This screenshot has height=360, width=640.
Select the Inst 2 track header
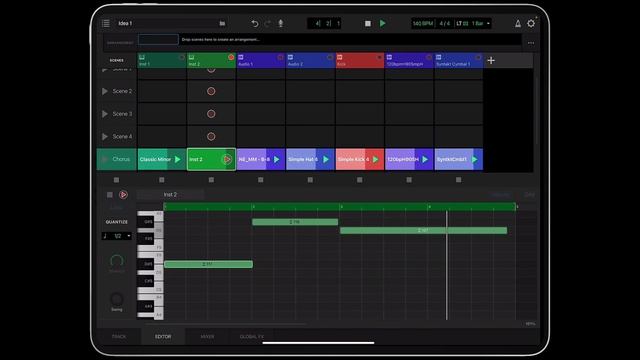(x=211, y=60)
